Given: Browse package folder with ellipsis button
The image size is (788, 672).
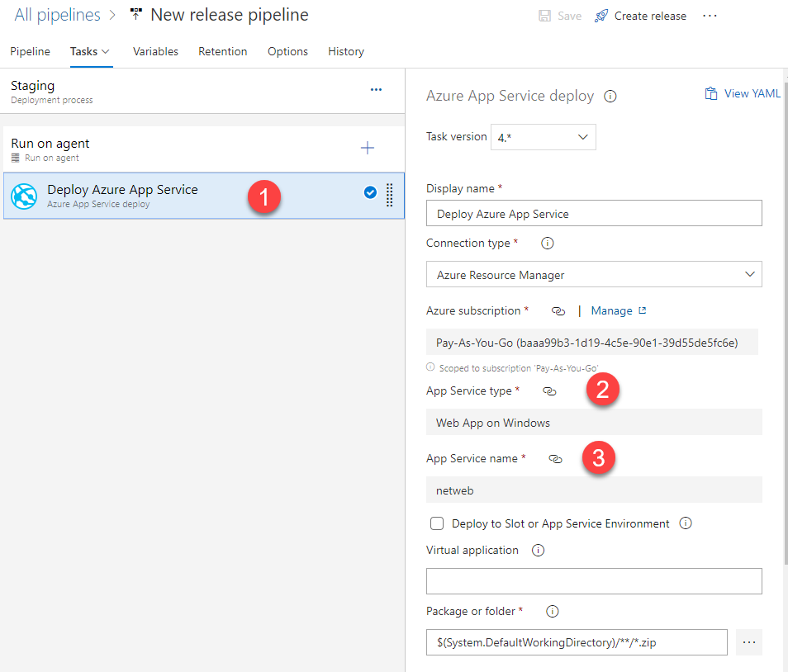Looking at the screenshot, I should [x=749, y=642].
